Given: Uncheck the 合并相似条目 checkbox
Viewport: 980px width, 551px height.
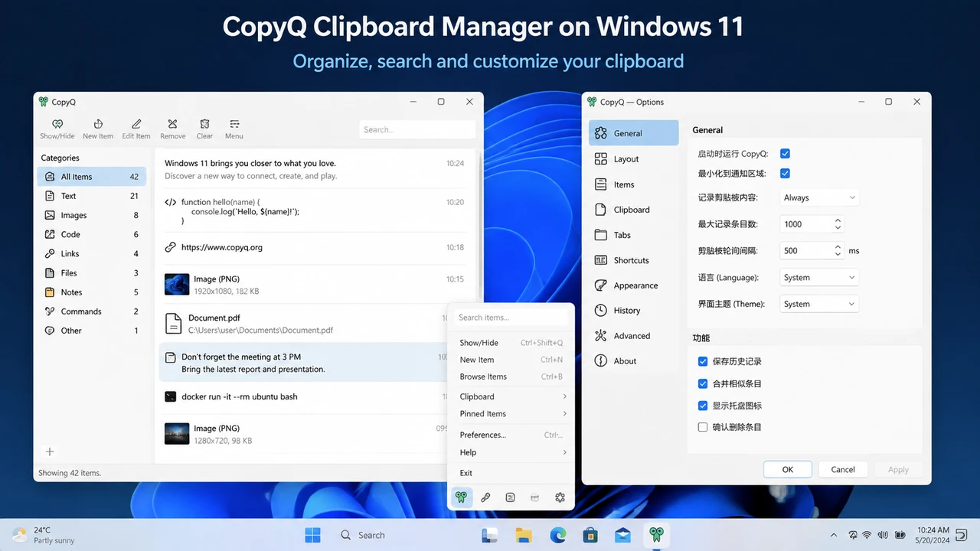Looking at the screenshot, I should point(703,383).
